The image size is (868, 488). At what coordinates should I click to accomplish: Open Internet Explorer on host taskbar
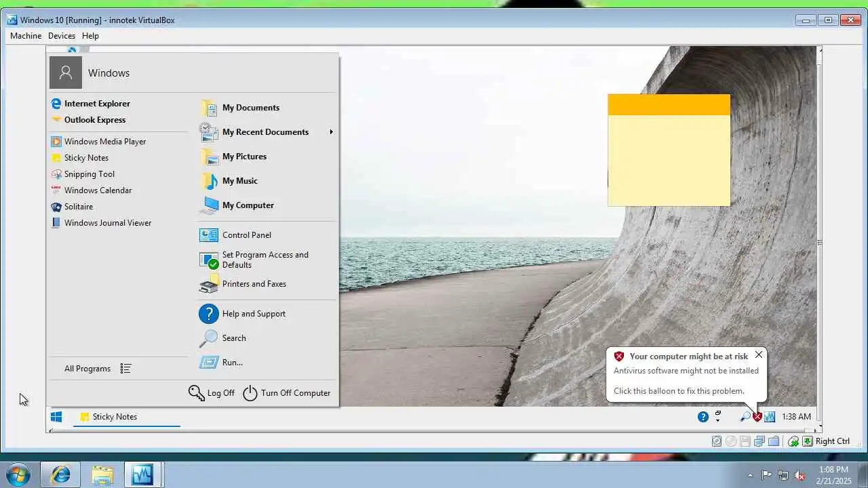tap(60, 475)
